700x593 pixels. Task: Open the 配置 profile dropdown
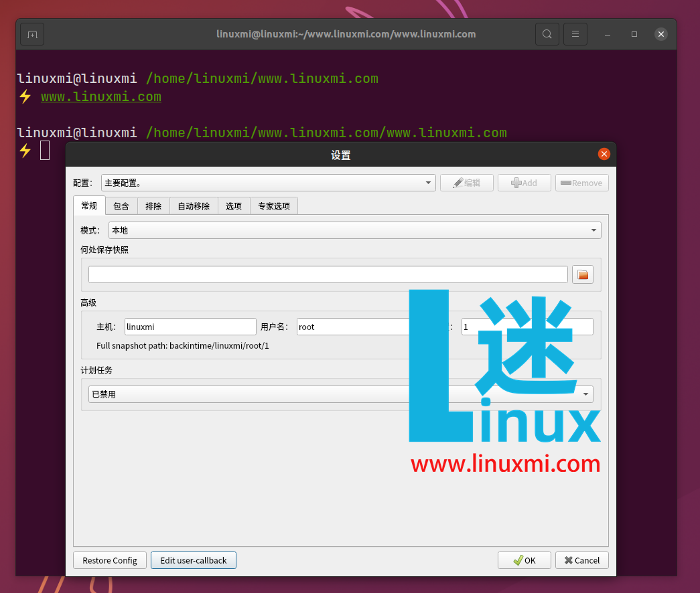tap(428, 182)
